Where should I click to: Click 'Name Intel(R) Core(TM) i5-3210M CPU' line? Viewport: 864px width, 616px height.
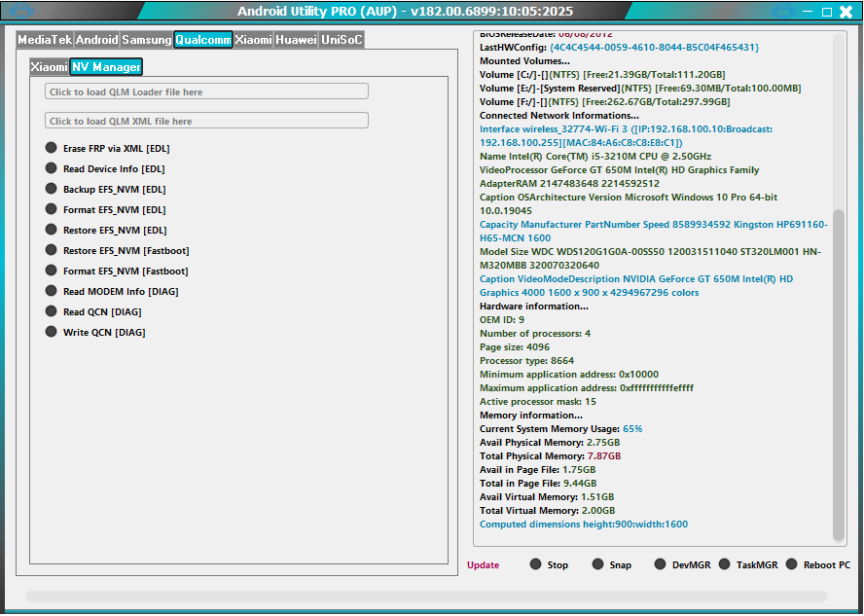coord(595,156)
